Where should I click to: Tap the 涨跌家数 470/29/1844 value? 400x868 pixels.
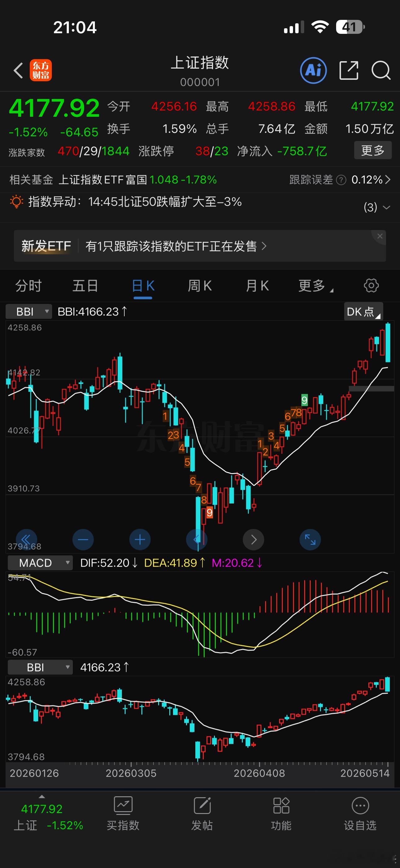(x=93, y=151)
